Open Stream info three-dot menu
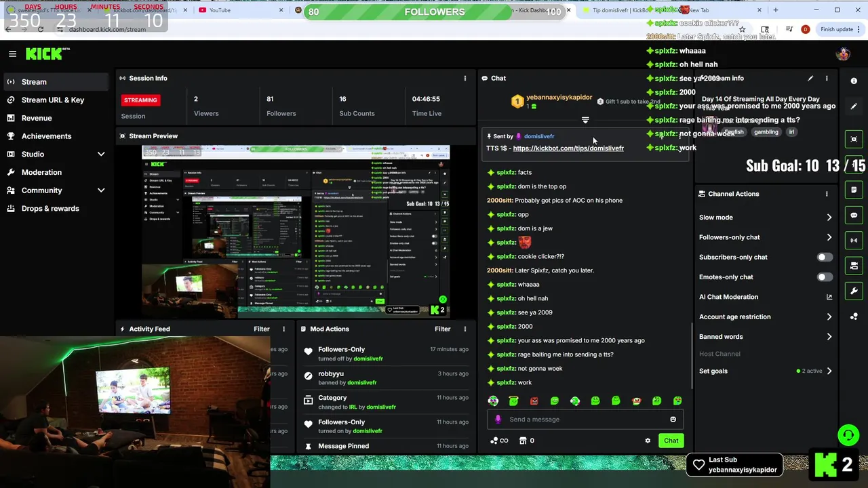Image resolution: width=868 pixels, height=488 pixels. pos(827,78)
